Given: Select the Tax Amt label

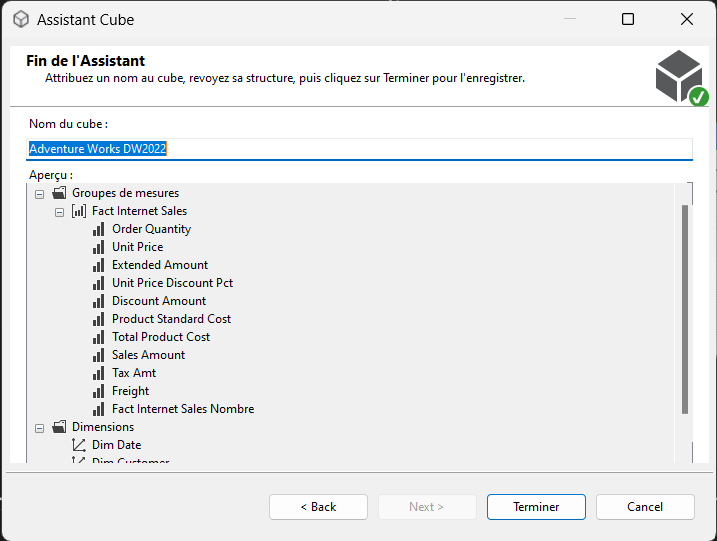Looking at the screenshot, I should (134, 373).
